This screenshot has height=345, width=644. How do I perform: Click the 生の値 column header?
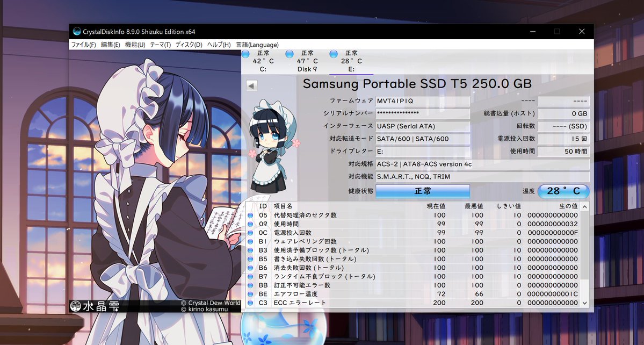pos(568,206)
